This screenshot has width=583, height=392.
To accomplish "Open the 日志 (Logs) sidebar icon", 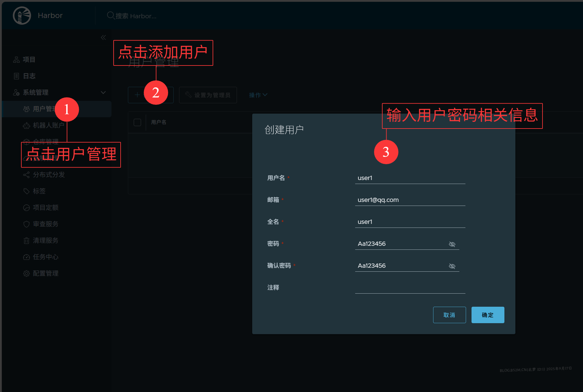I will point(17,76).
